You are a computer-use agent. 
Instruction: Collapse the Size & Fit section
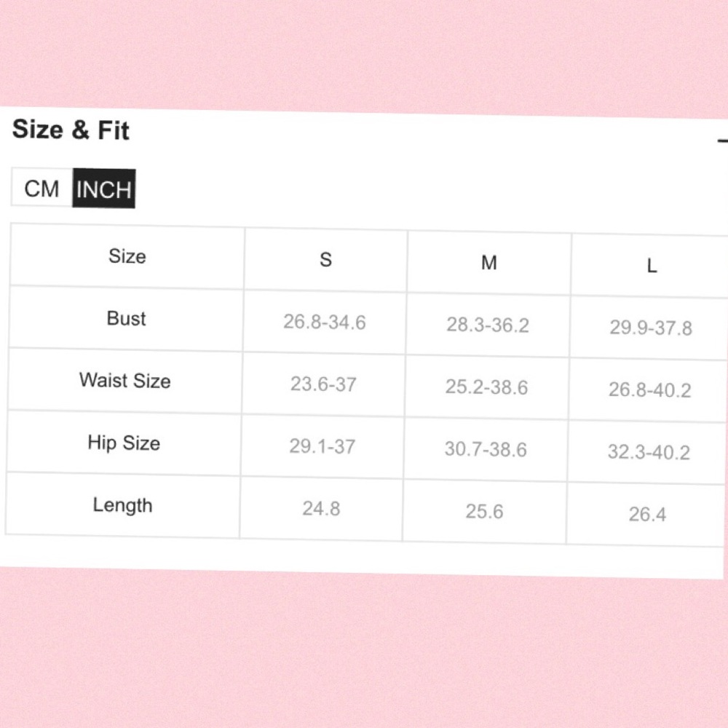(722, 141)
